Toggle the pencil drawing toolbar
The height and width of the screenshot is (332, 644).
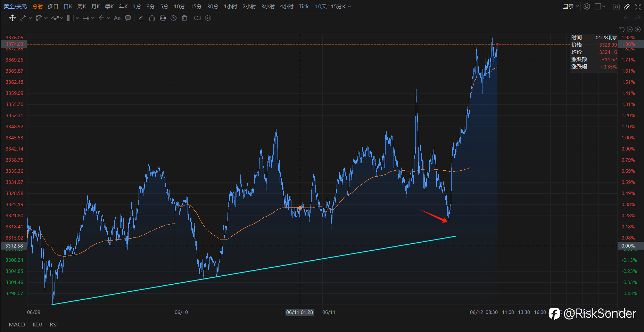coord(627,7)
